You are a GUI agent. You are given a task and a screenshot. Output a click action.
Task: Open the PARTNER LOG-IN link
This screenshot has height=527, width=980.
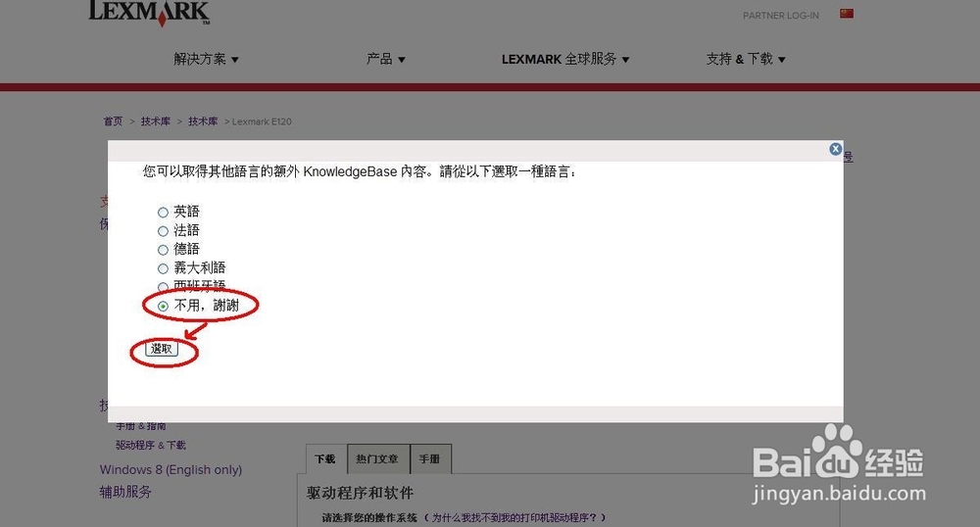(x=781, y=16)
